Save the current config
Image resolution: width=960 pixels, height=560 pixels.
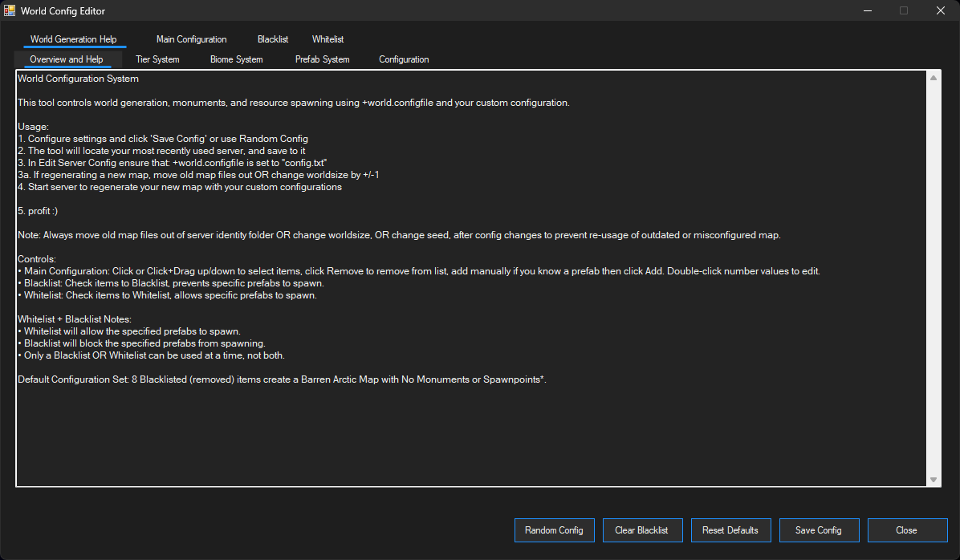coord(819,530)
